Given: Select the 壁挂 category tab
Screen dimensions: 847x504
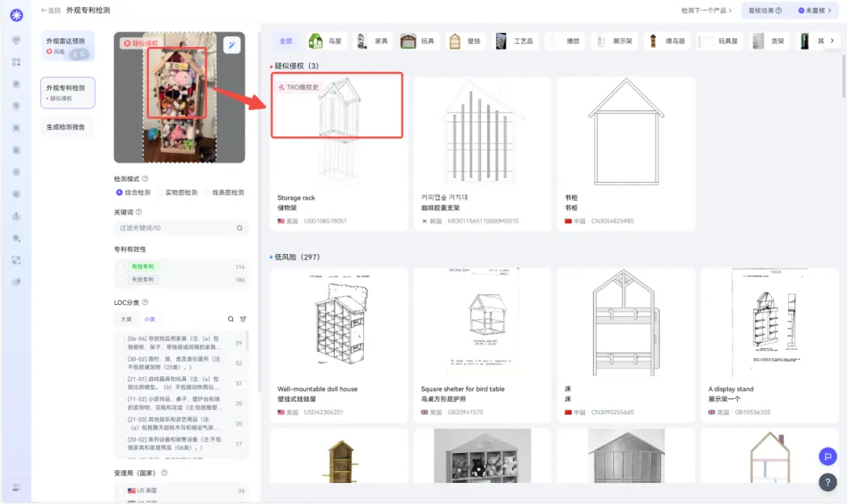Looking at the screenshot, I should [x=465, y=41].
